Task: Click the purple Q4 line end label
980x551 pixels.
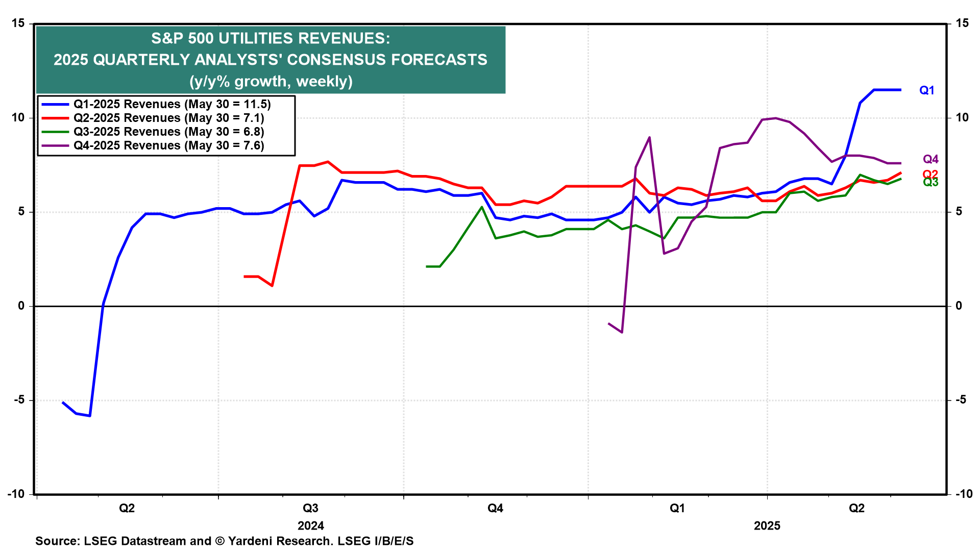Action: click(930, 159)
